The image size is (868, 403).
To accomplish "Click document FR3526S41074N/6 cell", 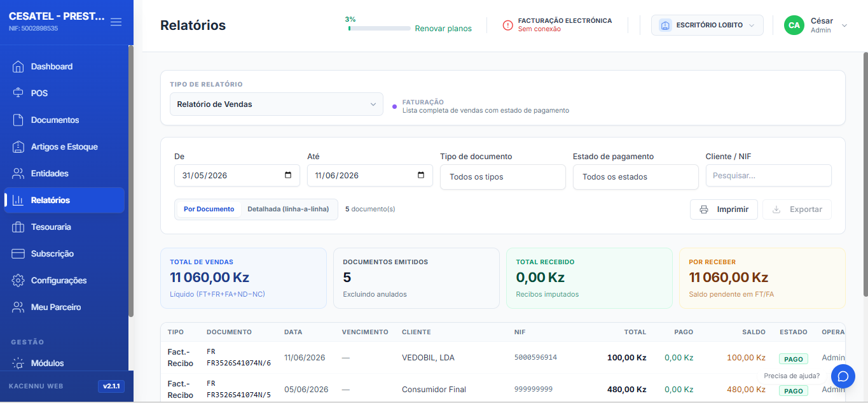I will point(238,357).
